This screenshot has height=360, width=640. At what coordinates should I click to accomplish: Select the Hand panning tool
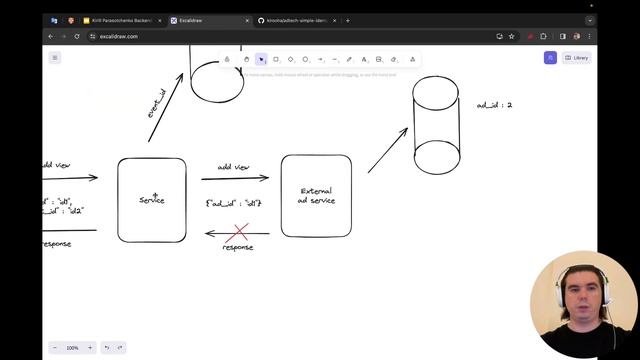coord(247,60)
